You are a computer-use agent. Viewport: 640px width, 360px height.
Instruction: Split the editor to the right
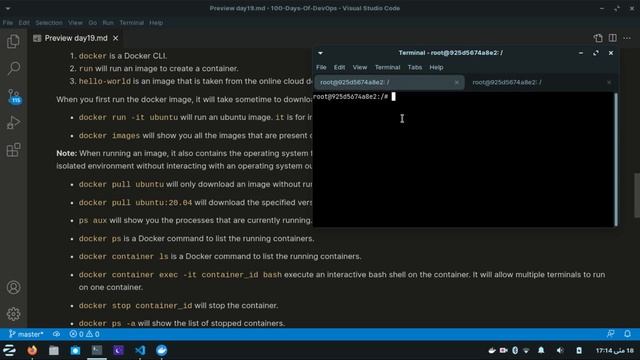[x=613, y=38]
